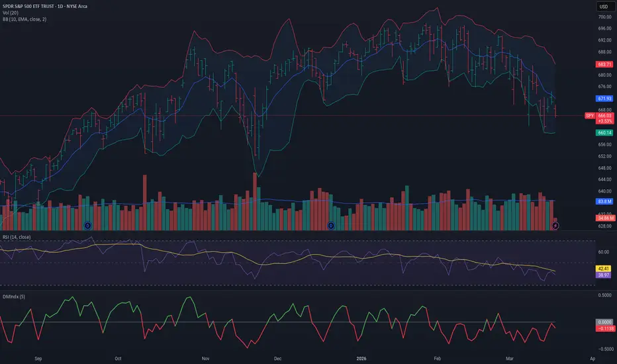Click the 652.00 price axis value
Viewport: 617px width, 364px height.
604,156
